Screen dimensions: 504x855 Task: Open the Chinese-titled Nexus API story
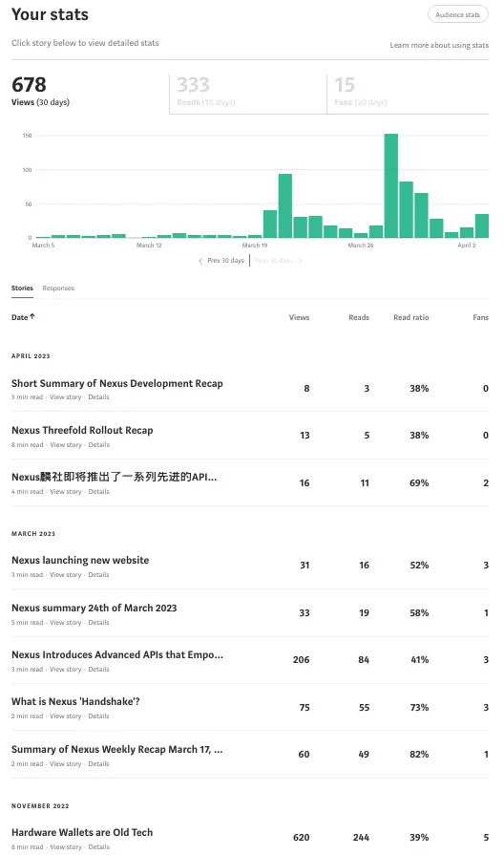[x=114, y=477]
